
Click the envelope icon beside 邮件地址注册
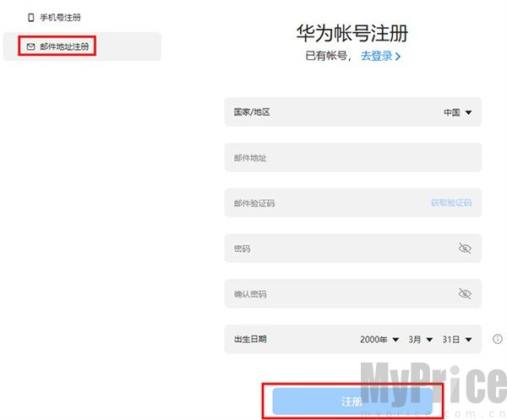pos(30,46)
